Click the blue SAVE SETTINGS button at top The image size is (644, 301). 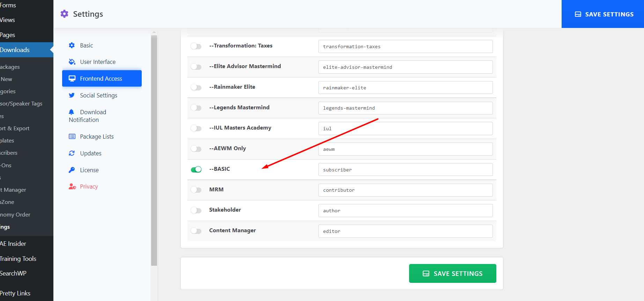click(x=603, y=14)
